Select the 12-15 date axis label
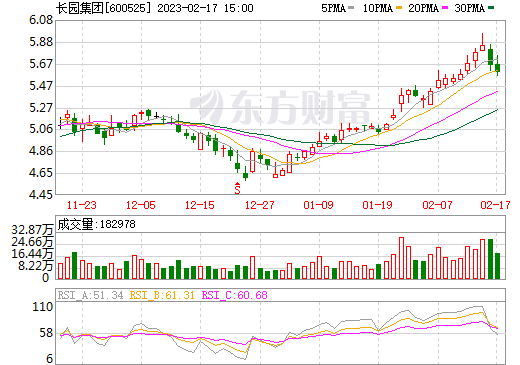The image size is (520, 365). click(200, 205)
